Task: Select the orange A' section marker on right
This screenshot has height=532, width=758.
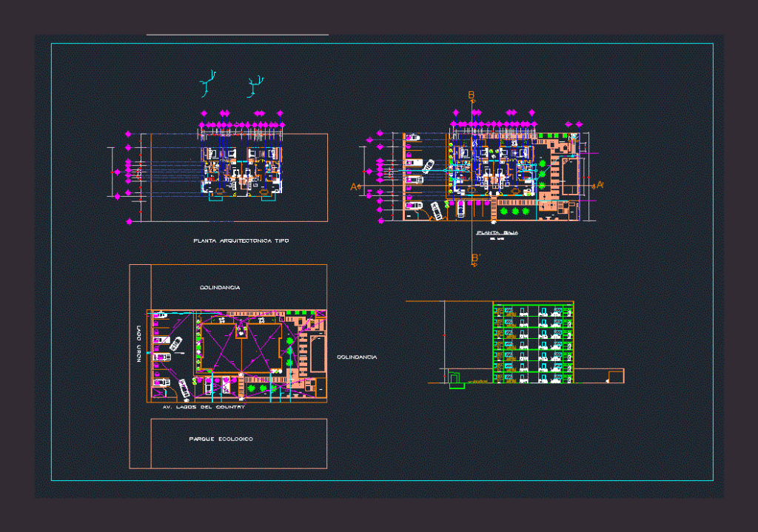Action: click(x=600, y=184)
